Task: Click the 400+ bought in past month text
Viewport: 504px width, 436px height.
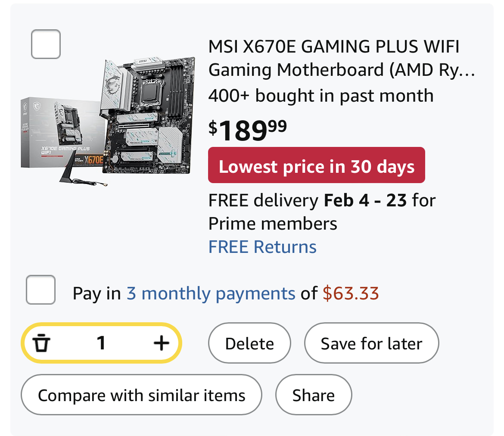Action: click(320, 95)
